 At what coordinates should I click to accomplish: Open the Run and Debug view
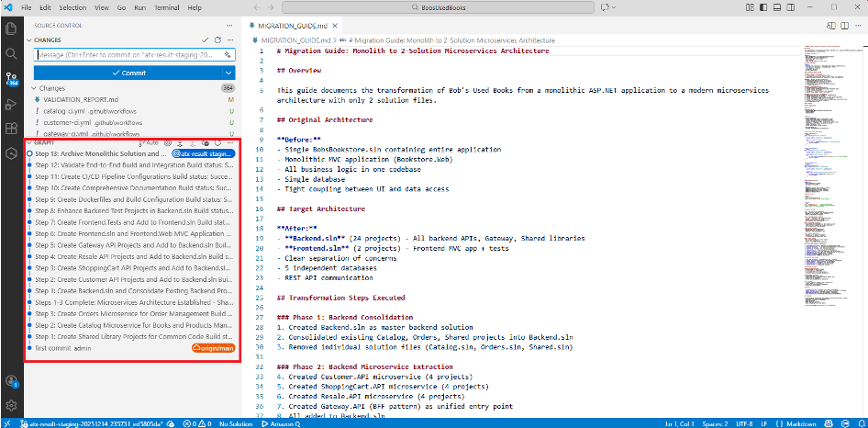(11, 104)
